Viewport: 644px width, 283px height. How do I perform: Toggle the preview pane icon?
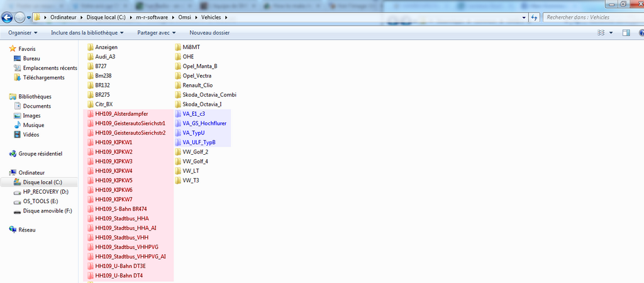point(626,33)
